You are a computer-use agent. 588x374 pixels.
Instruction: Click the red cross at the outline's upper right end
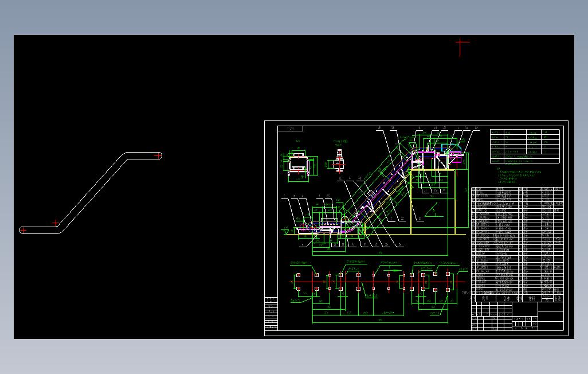coord(158,155)
